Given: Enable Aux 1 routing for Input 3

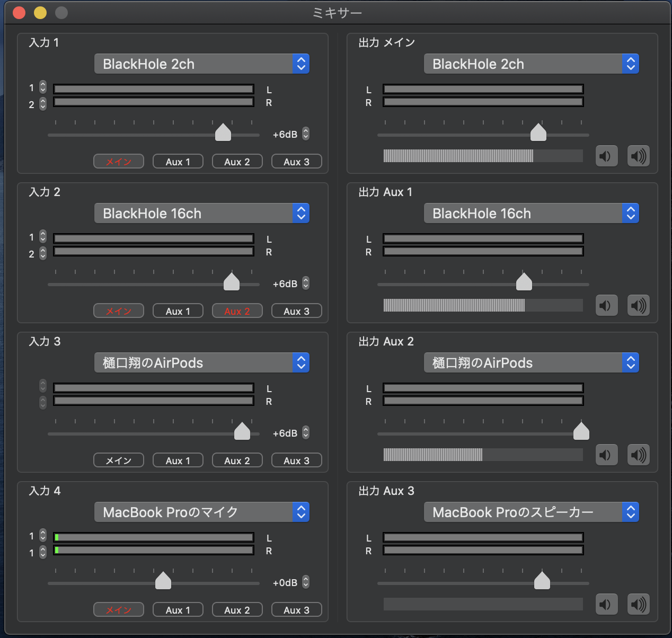Looking at the screenshot, I should [x=178, y=460].
